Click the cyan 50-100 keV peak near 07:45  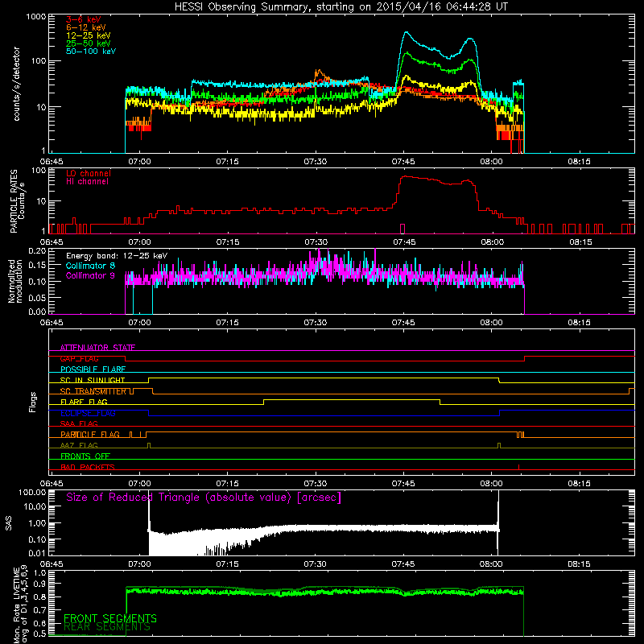(407, 33)
